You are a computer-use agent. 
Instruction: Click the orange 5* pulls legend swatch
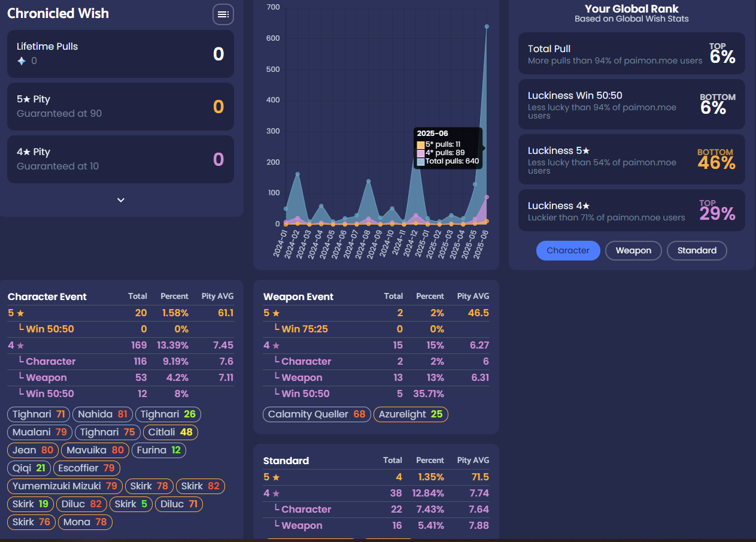click(421, 145)
